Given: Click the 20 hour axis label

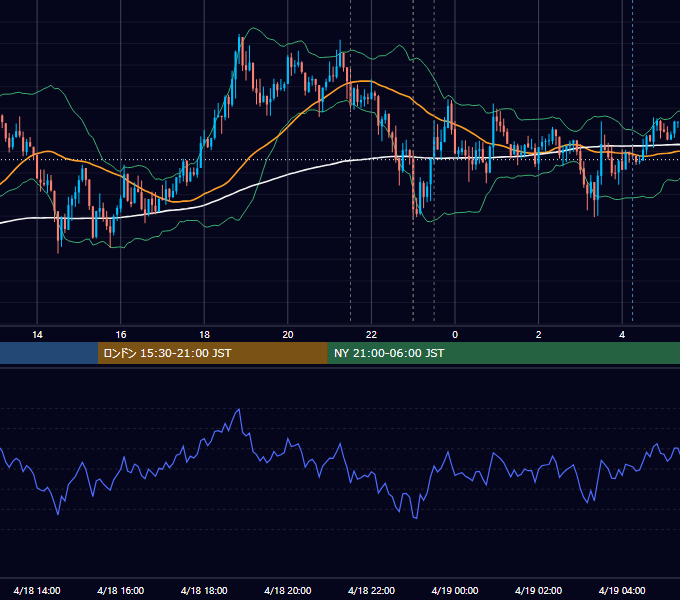Looking at the screenshot, I should tap(288, 335).
